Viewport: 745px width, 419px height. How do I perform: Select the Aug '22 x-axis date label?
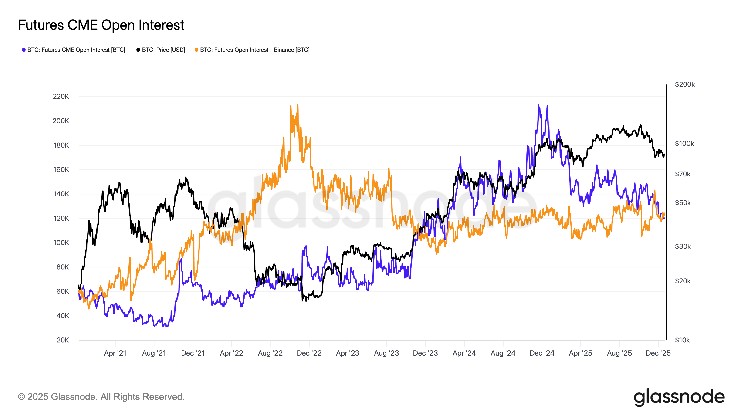click(x=270, y=353)
